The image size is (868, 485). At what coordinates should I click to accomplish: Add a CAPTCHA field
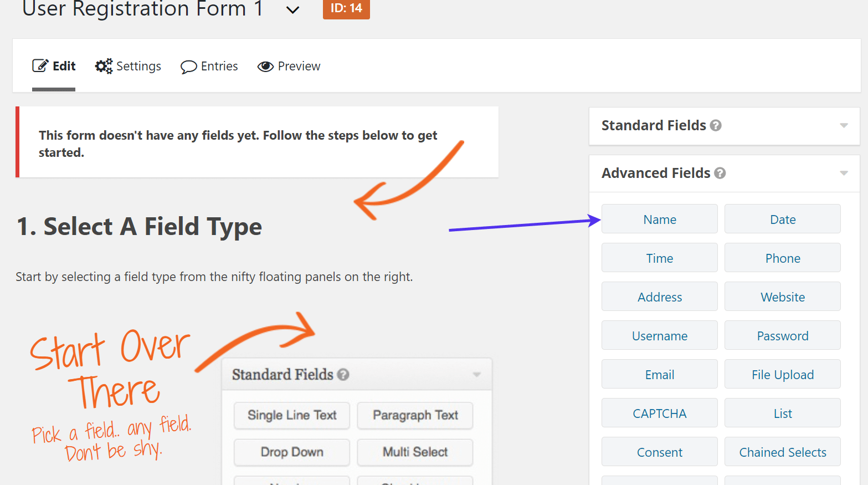[659, 413]
